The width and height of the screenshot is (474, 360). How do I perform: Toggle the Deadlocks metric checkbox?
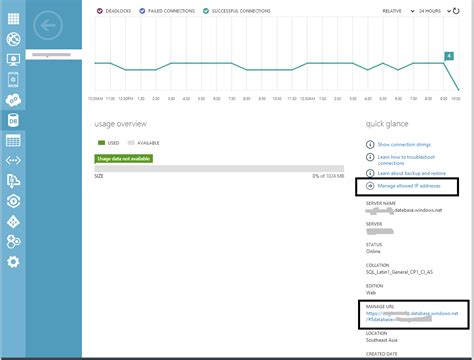pos(99,11)
